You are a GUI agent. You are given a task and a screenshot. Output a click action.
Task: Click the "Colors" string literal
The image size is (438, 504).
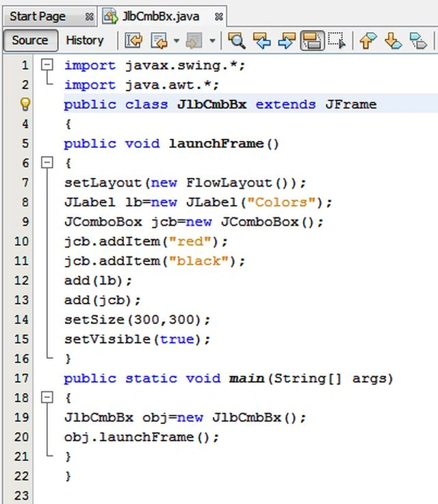[281, 202]
